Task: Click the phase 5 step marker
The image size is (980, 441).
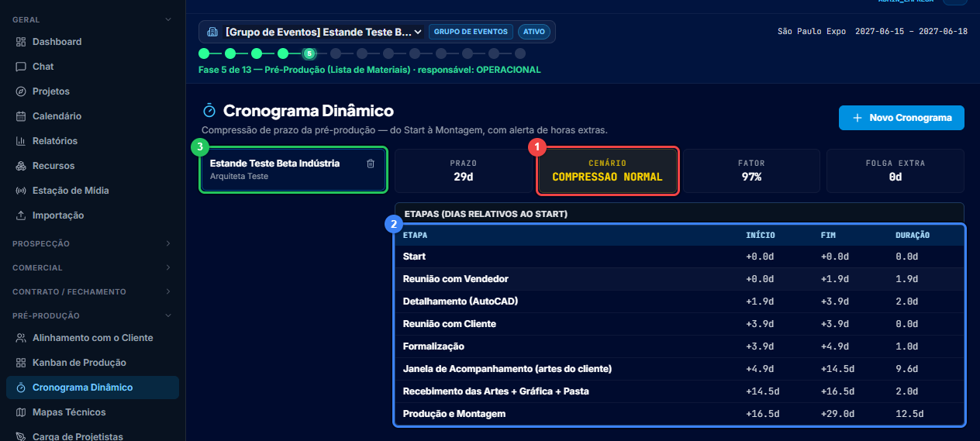Action: 309,53
